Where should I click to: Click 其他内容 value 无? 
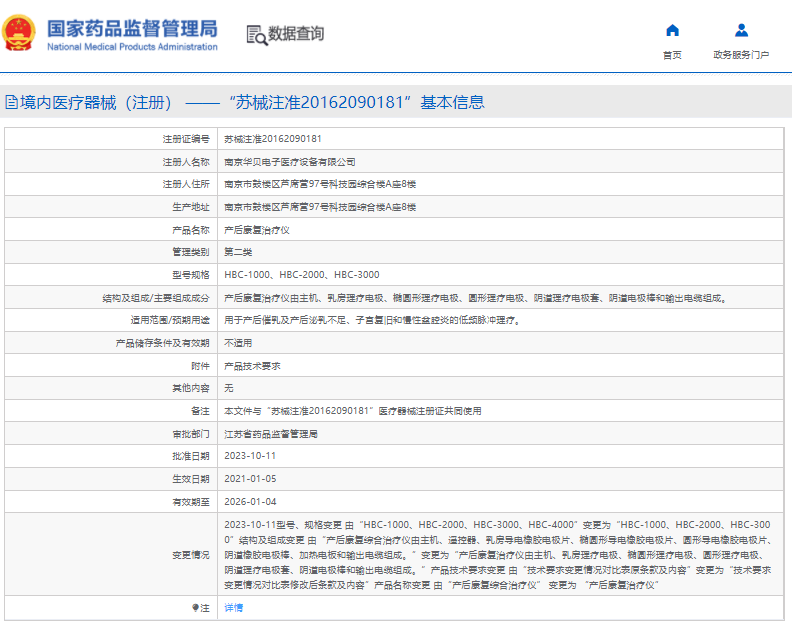point(229,388)
